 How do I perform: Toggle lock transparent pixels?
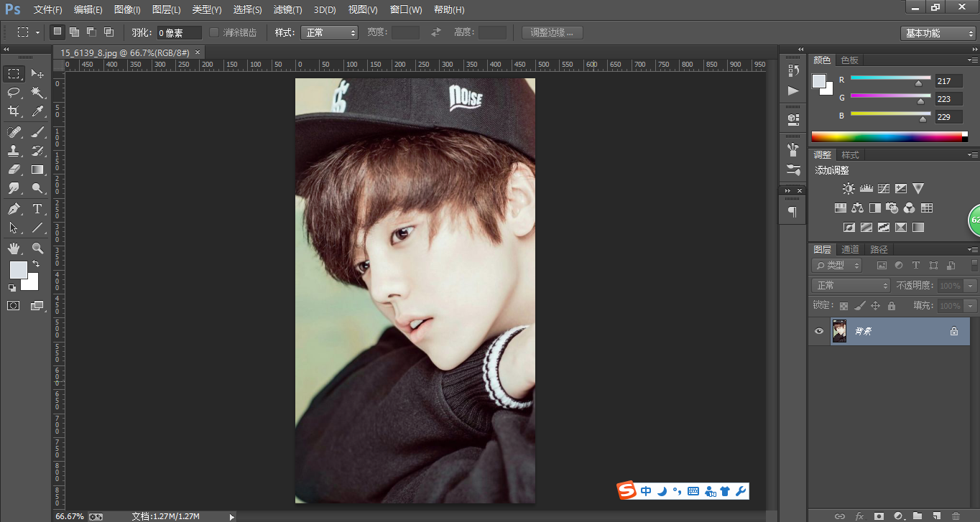pyautogui.click(x=843, y=306)
